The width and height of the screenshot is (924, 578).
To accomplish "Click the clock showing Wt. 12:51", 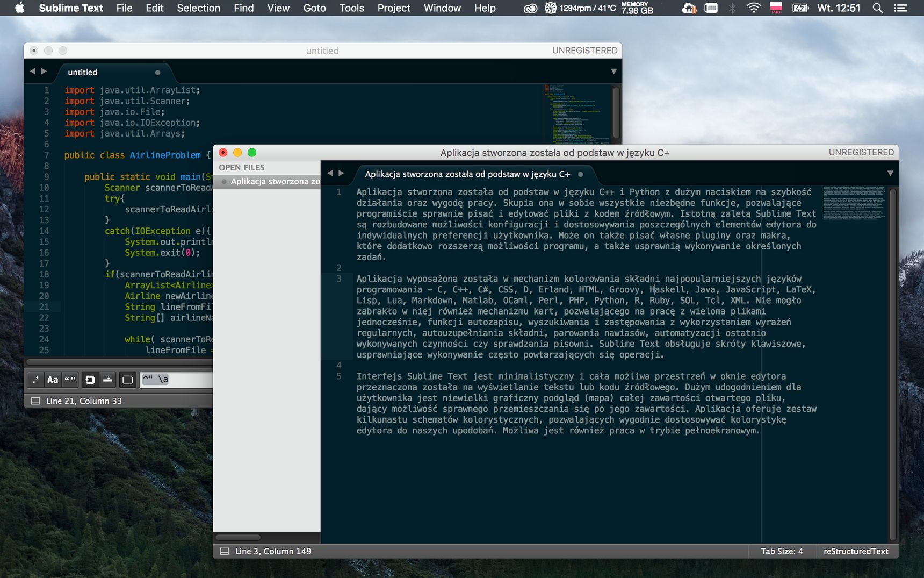I will point(839,8).
